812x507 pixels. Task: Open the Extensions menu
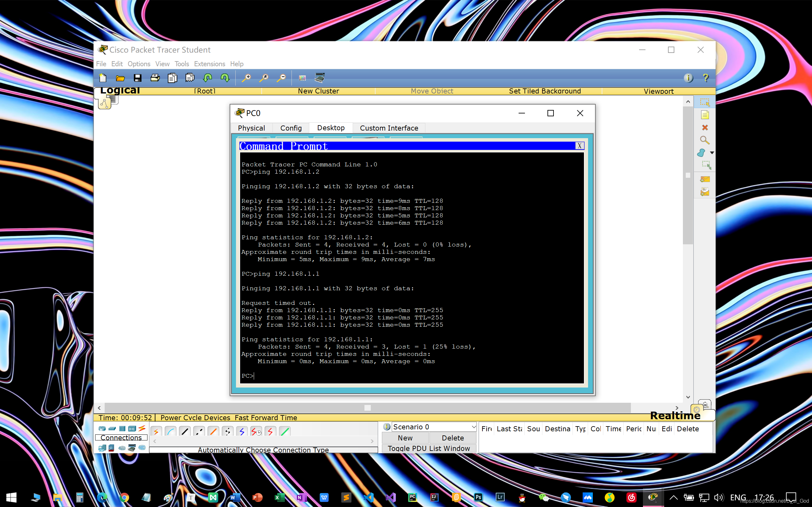point(209,64)
